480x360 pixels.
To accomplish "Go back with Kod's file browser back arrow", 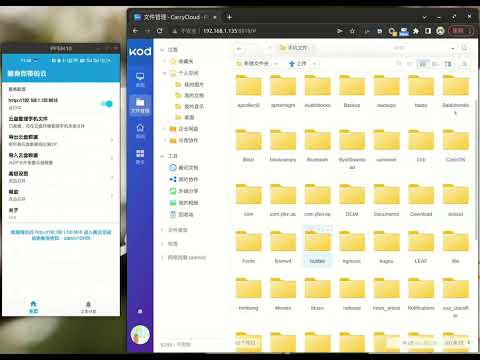I will [239, 48].
